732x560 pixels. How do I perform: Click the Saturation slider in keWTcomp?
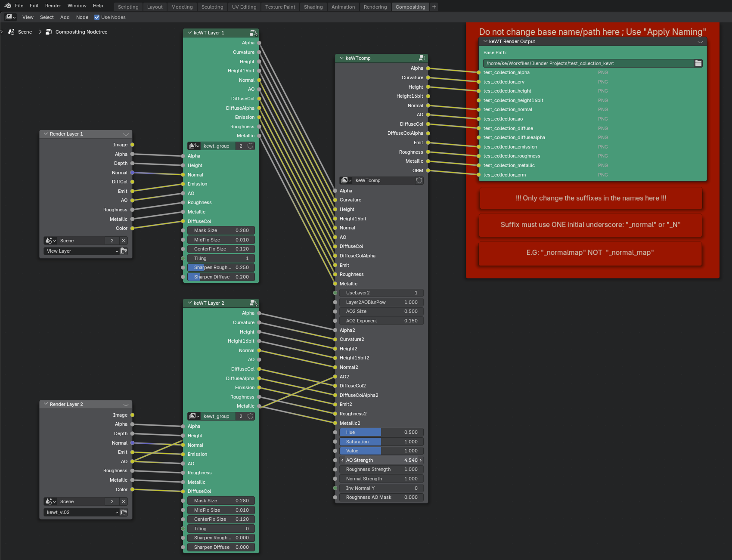pos(382,442)
